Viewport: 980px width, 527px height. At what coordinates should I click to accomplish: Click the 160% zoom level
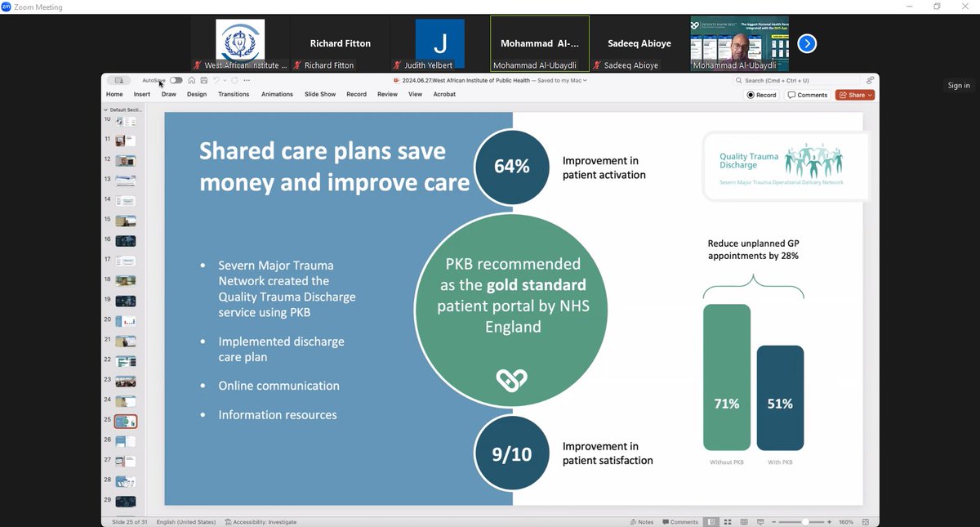pyautogui.click(x=846, y=522)
